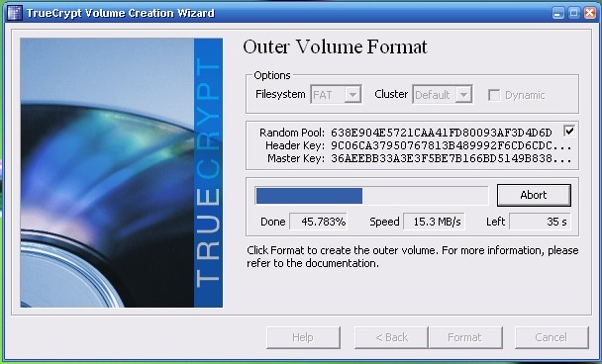Click the format progress bar

pyautogui.click(x=371, y=196)
